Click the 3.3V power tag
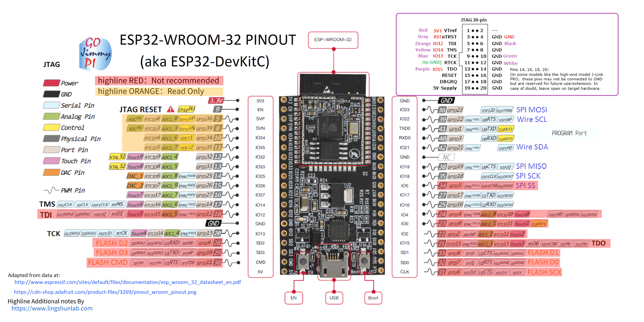Image resolution: width=644 pixels, height=322 pixels. 216,101
